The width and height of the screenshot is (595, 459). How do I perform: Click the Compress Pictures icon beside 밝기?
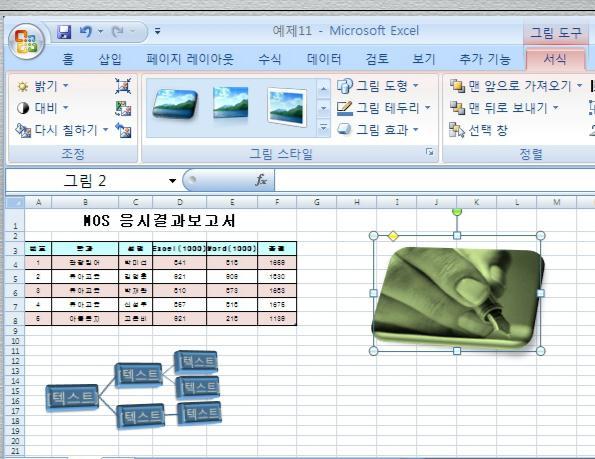(123, 86)
